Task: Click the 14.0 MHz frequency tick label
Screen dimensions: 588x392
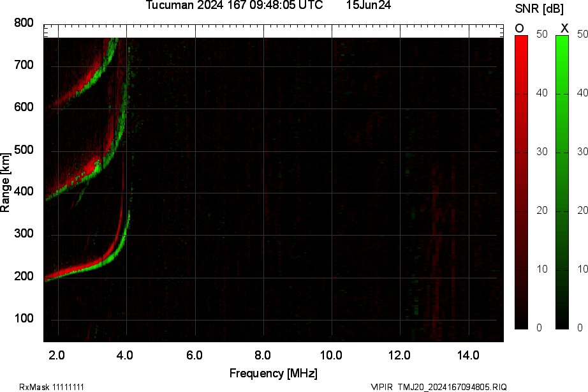Action: click(x=469, y=355)
